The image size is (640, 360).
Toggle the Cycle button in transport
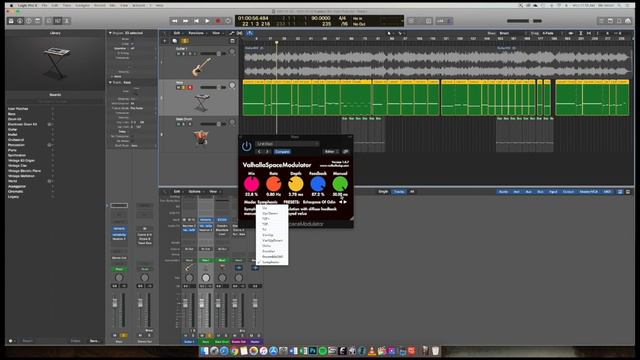[229, 21]
